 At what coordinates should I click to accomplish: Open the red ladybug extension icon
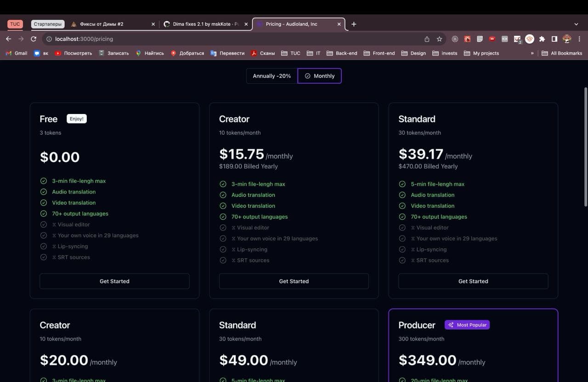click(x=467, y=39)
